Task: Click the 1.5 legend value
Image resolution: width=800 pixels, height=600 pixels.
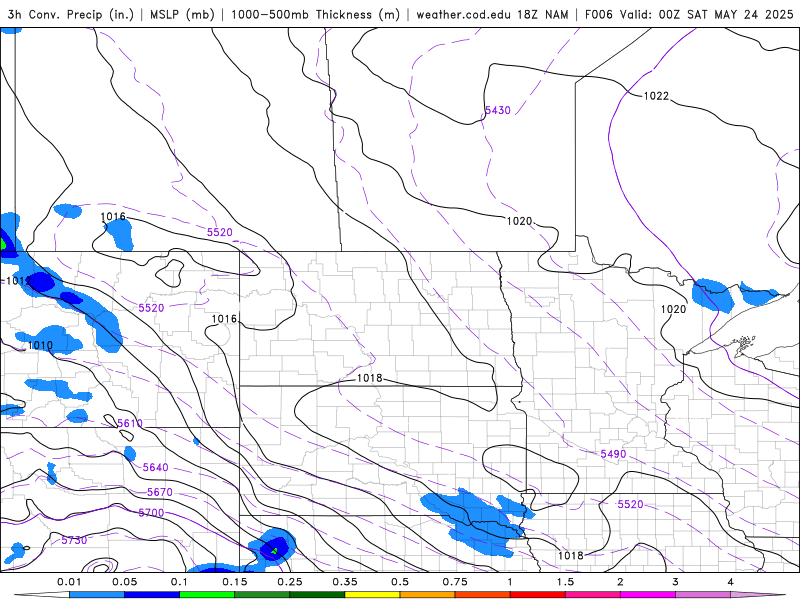Action: point(565,582)
